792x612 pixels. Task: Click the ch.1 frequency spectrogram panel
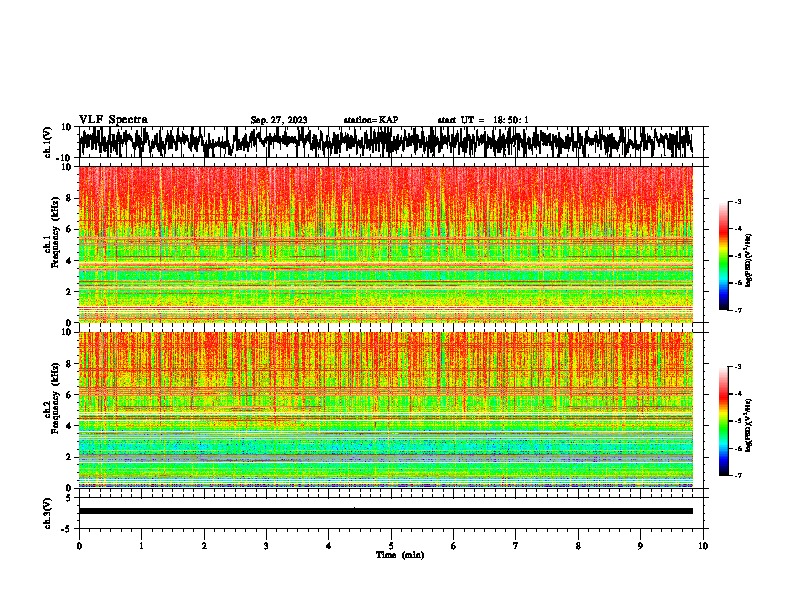click(385, 244)
